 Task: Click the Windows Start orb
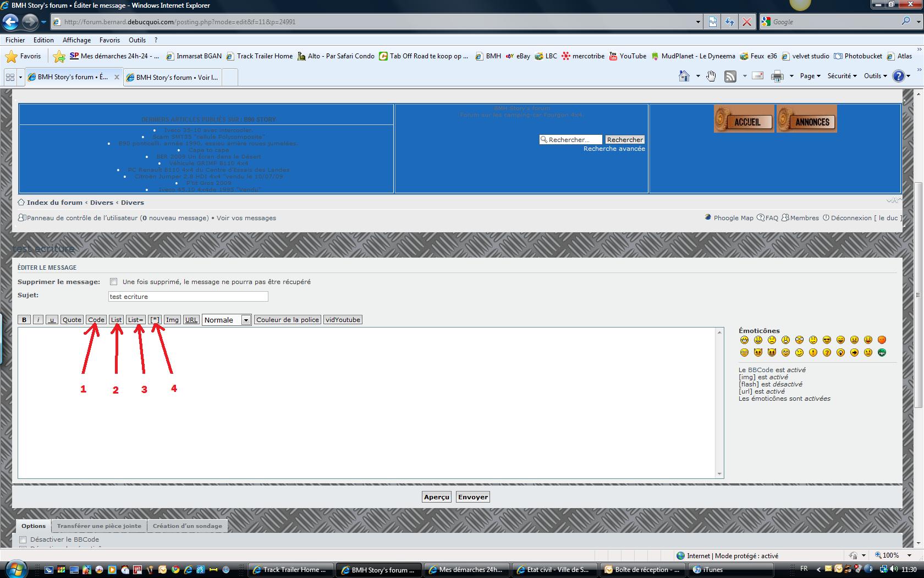15,569
